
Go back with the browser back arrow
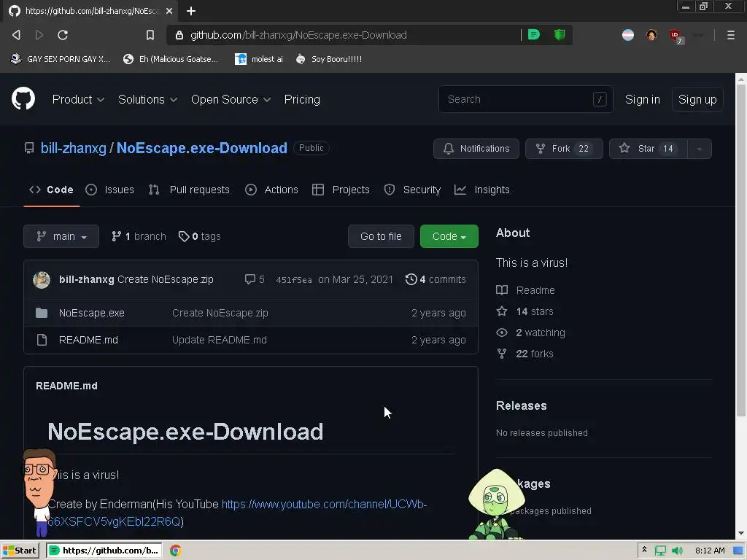click(x=16, y=35)
